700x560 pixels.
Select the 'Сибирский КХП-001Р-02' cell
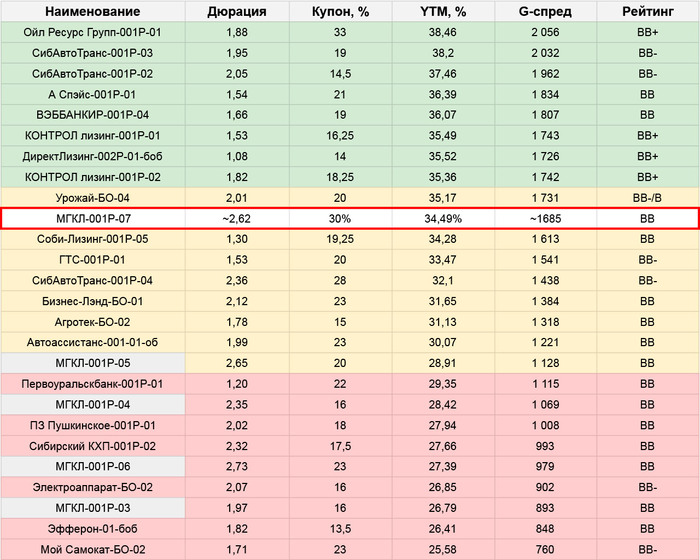[x=93, y=446]
